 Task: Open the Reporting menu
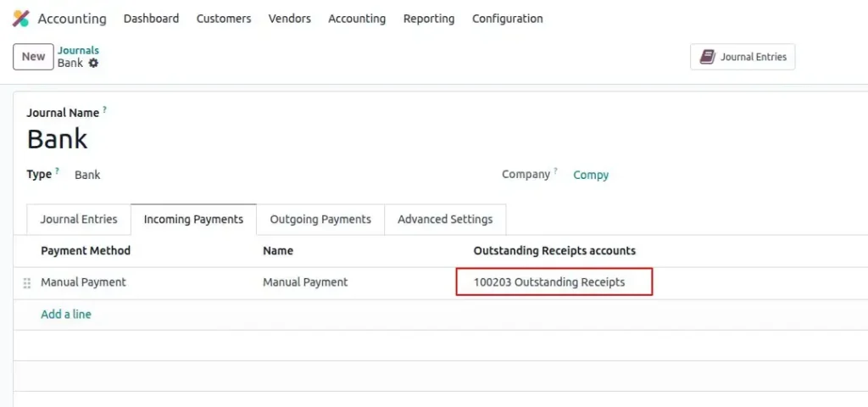click(429, 19)
